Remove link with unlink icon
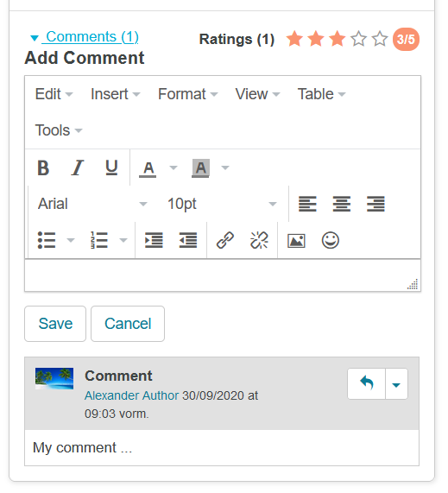448x493 pixels. coord(259,241)
